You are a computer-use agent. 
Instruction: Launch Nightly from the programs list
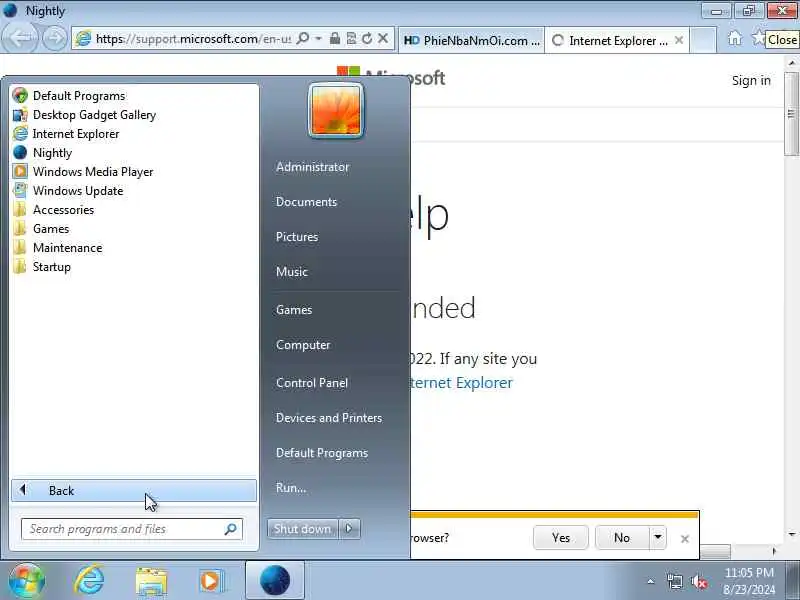click(42, 153)
